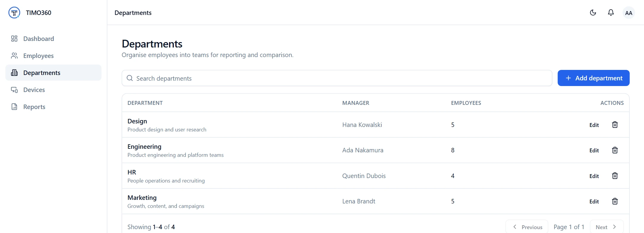Go to Dashboard in the sidebar
644x233 pixels.
click(x=53, y=39)
